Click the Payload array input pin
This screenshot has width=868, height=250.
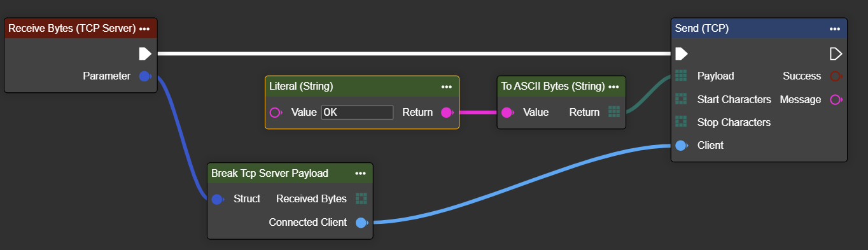click(x=681, y=76)
